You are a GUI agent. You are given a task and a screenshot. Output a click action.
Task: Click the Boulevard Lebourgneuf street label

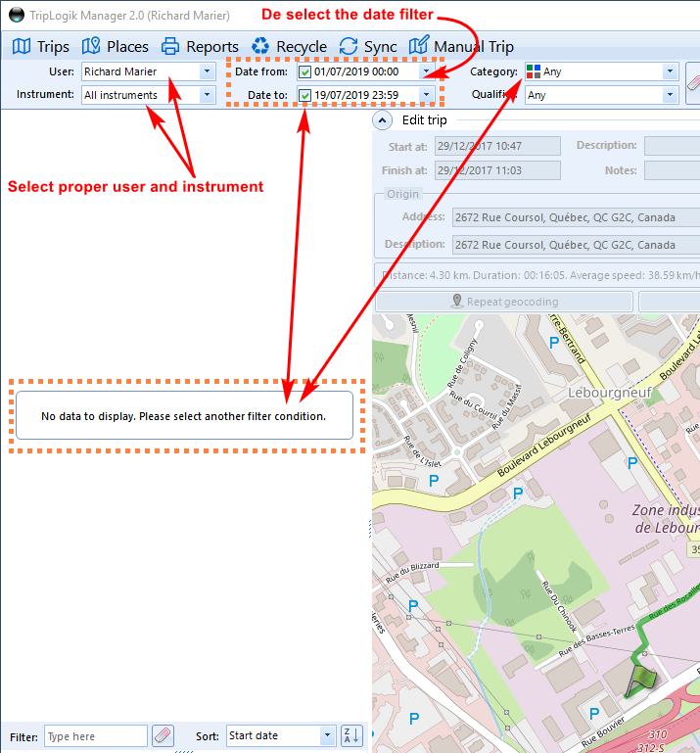pyautogui.click(x=544, y=446)
